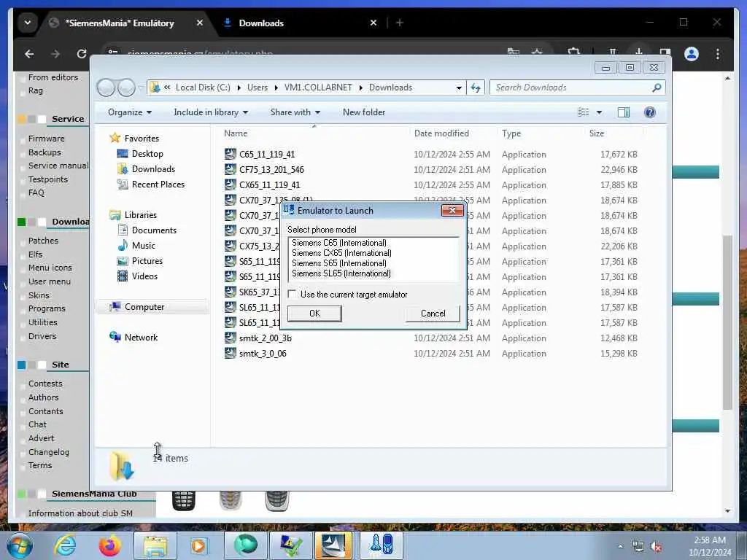747x560 pixels.
Task: Click Explorer back navigation button
Action: coord(106,87)
